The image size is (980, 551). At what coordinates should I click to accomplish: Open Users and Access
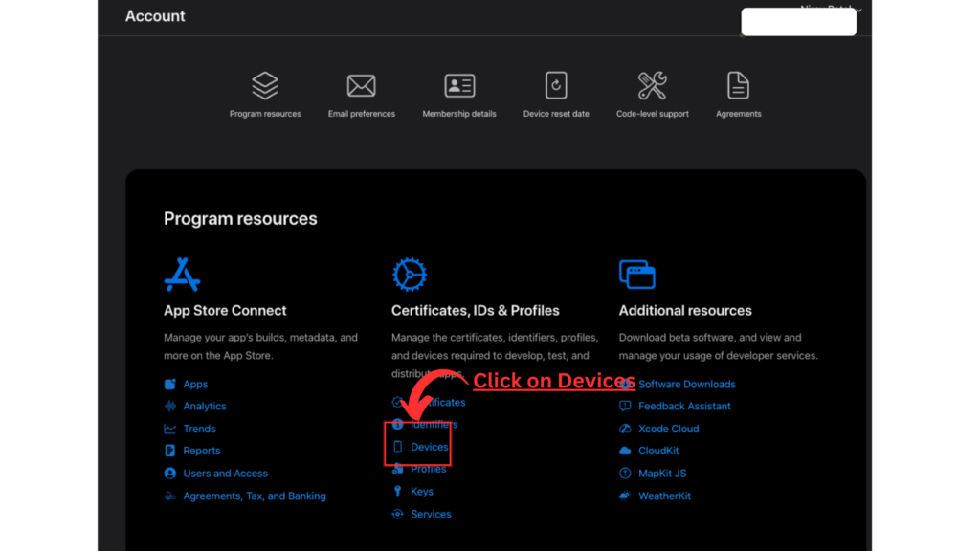click(x=225, y=474)
